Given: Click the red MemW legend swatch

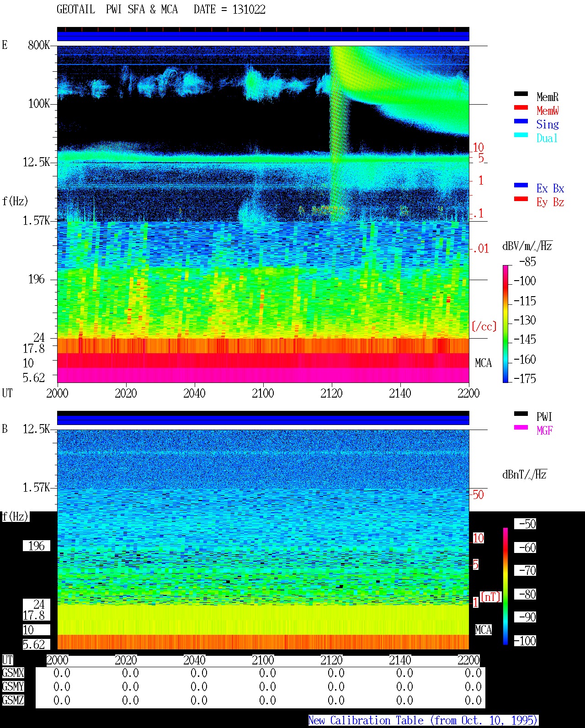Looking at the screenshot, I should point(521,107).
